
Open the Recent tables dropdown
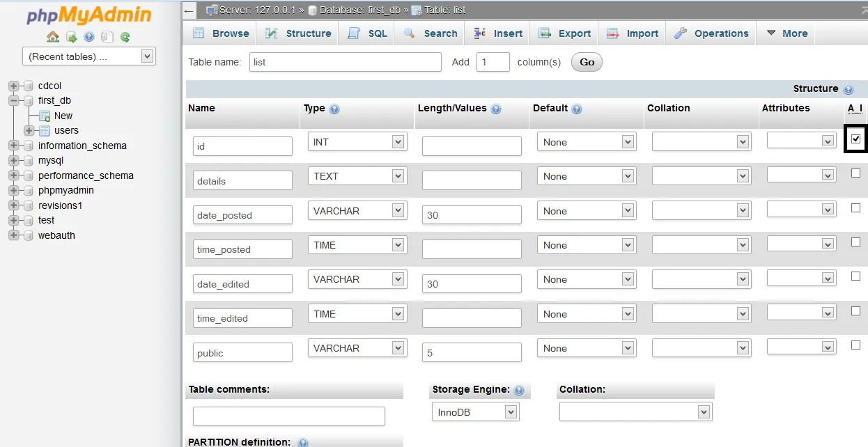[89, 56]
